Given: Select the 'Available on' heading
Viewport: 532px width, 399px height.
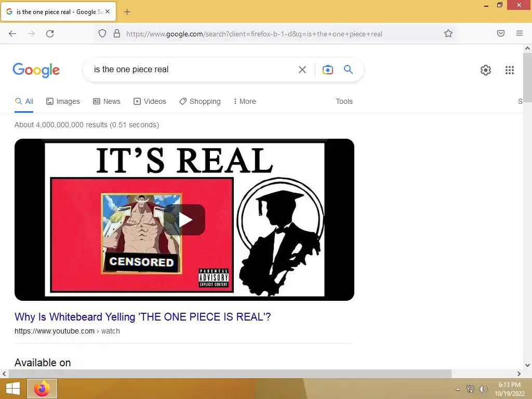Looking at the screenshot, I should [x=43, y=363].
